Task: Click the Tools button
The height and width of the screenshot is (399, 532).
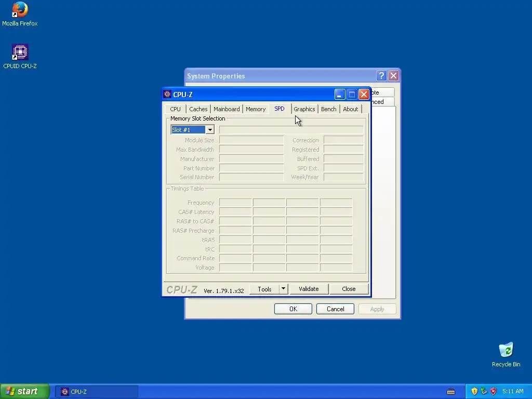Action: (x=264, y=289)
